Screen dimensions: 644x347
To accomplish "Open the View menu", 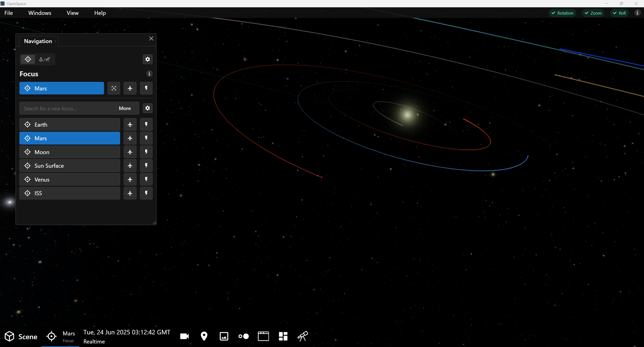I will (73, 13).
